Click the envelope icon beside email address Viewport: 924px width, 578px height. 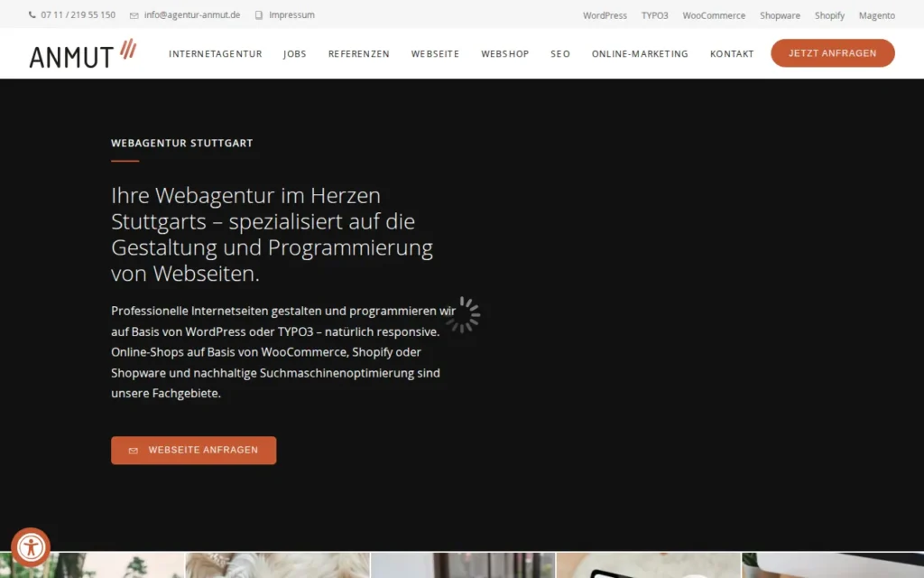tap(134, 15)
